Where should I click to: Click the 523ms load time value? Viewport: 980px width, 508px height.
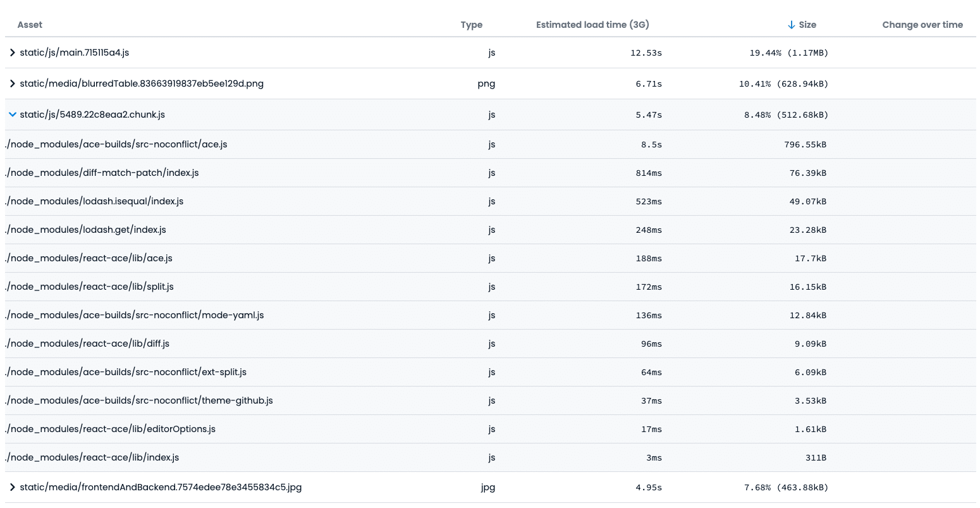[649, 201]
